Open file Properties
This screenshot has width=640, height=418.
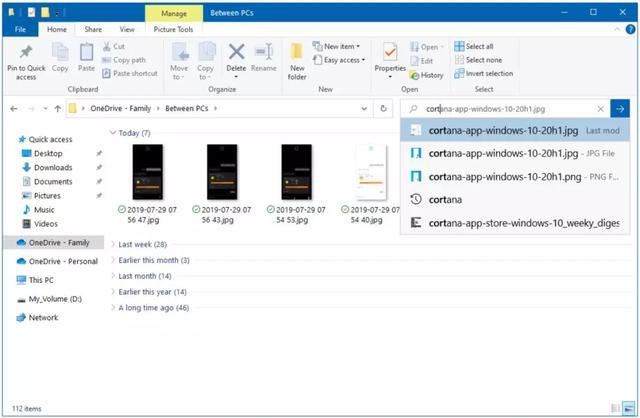pyautogui.click(x=390, y=61)
